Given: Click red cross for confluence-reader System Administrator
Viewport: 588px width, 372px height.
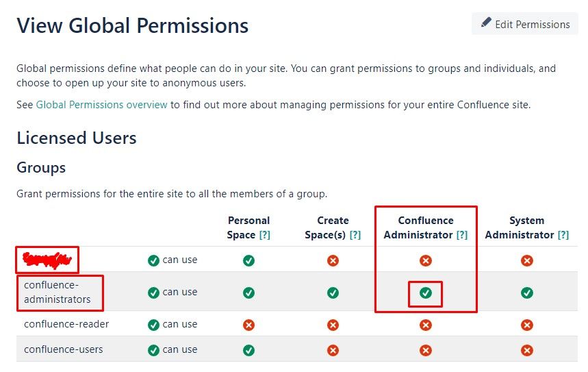Looking at the screenshot, I should 526,325.
